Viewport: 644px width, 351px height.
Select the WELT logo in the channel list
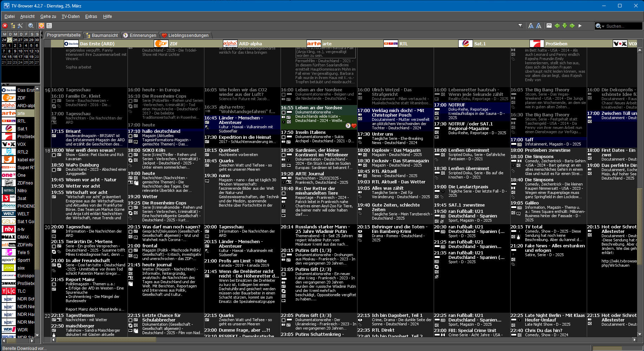point(9,214)
